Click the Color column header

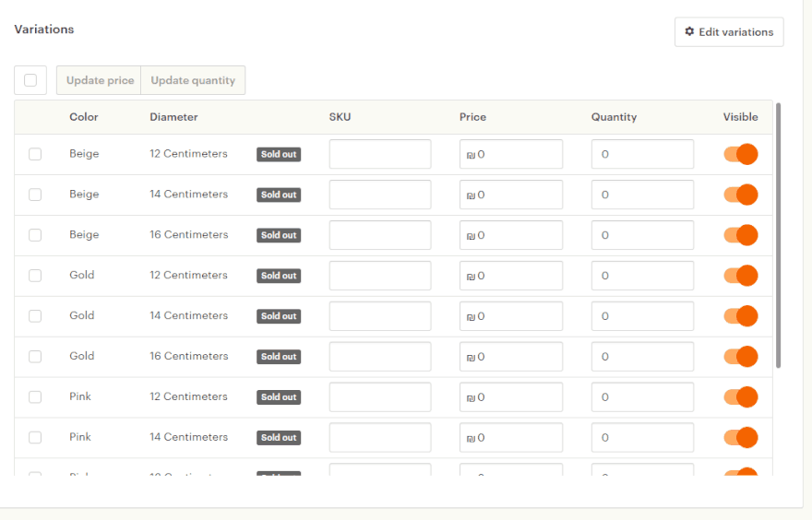(x=84, y=117)
